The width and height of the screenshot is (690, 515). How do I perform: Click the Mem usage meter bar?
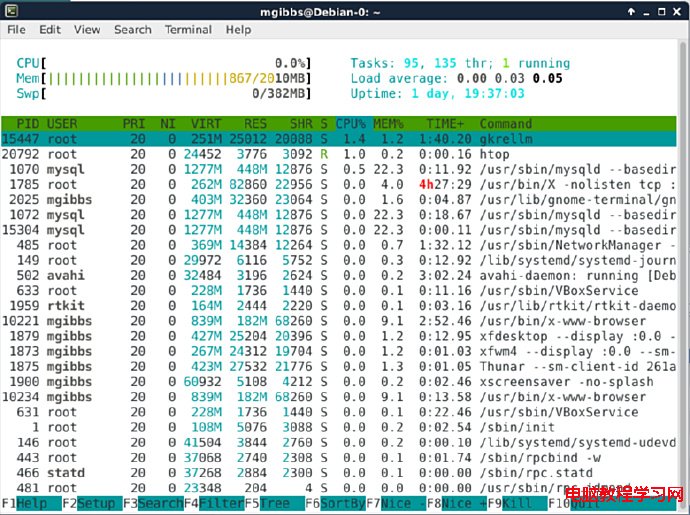tap(164, 78)
